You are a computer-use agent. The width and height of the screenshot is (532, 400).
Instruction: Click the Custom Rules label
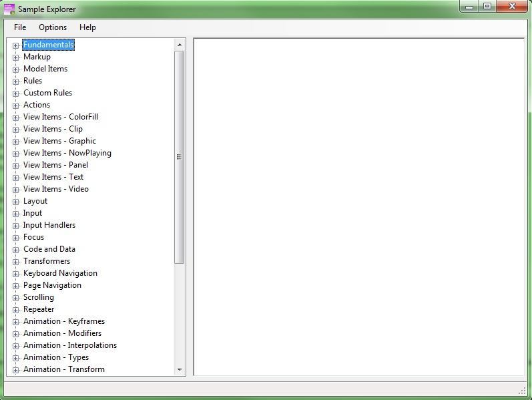tap(48, 93)
